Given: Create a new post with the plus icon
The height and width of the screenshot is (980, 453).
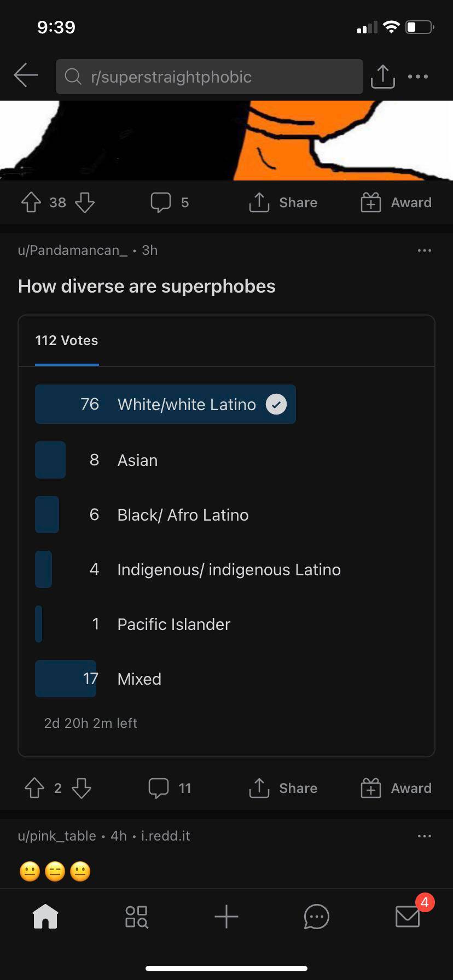Looking at the screenshot, I should coord(226,917).
